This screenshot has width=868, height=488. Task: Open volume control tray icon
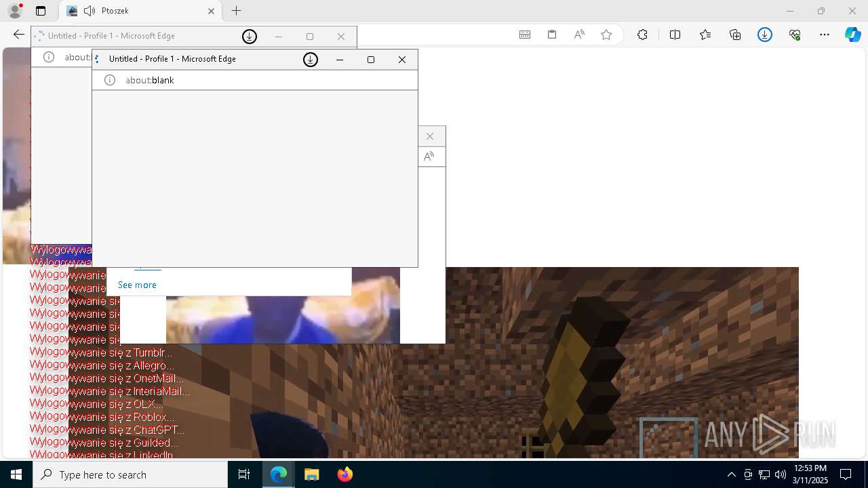780,474
